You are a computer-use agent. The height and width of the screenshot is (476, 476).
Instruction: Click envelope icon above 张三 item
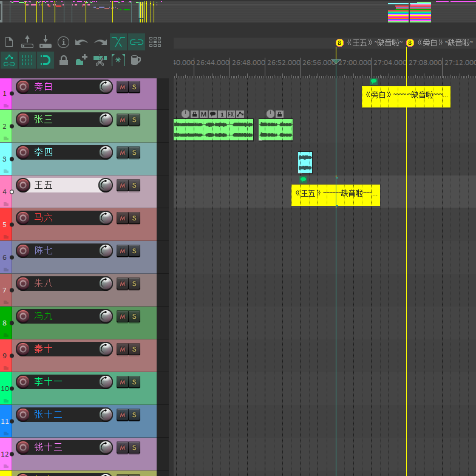click(240, 114)
